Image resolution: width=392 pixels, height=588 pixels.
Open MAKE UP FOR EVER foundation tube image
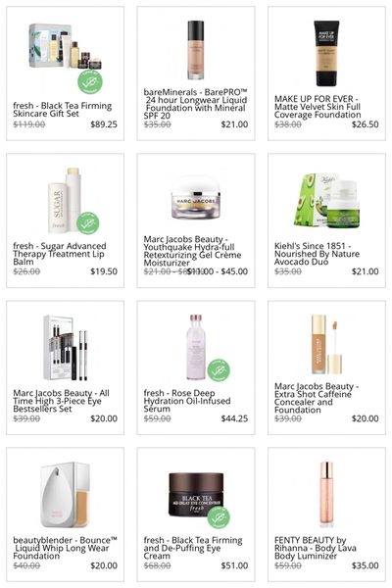326,53
